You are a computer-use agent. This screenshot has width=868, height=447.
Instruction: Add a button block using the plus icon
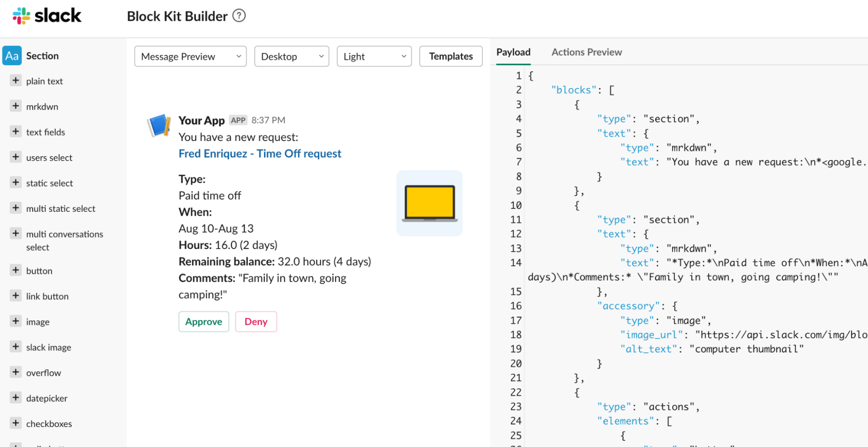[16, 270]
